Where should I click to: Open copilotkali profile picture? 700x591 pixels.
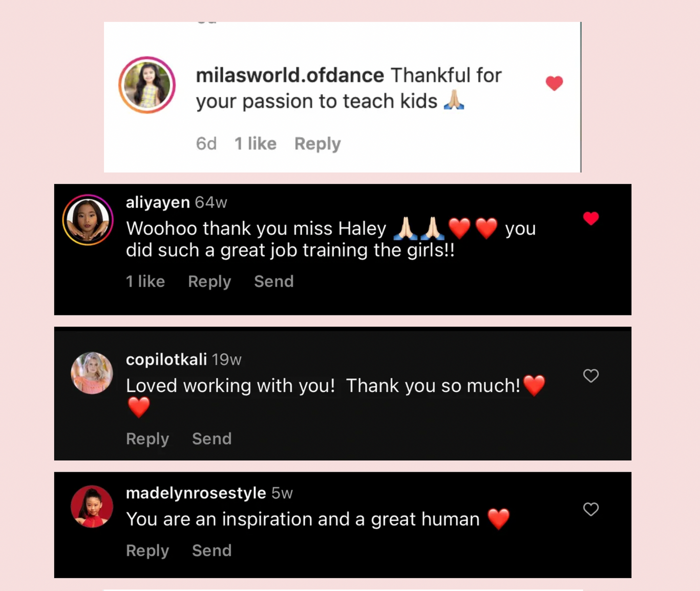coord(92,373)
